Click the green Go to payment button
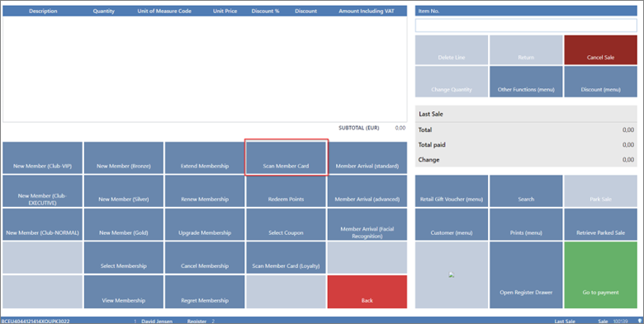This screenshot has width=644, height=324. coord(600,275)
